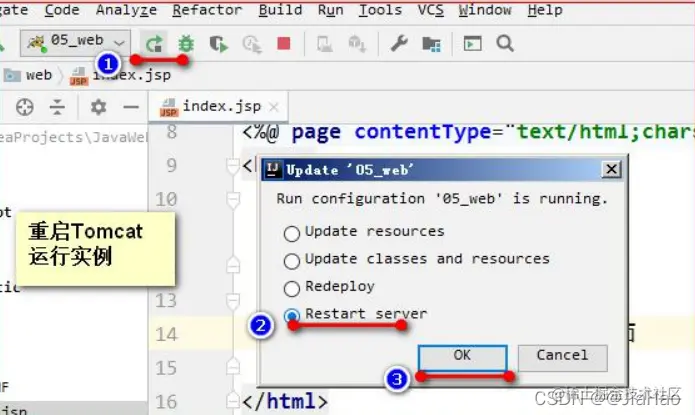The image size is (695, 415).
Task: Open the Analyze menu
Action: 126,10
